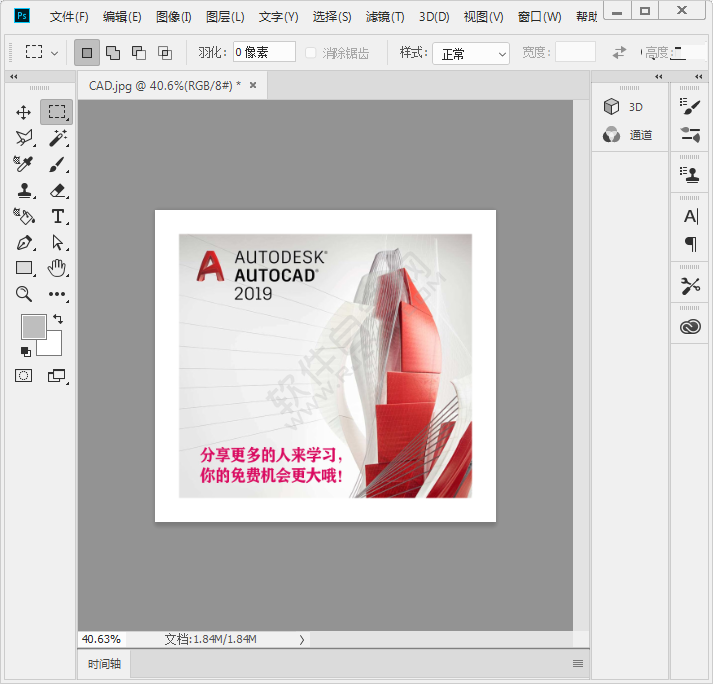The width and height of the screenshot is (713, 684).
Task: Open the Edit Toolbar three-dots menu
Action: point(57,294)
